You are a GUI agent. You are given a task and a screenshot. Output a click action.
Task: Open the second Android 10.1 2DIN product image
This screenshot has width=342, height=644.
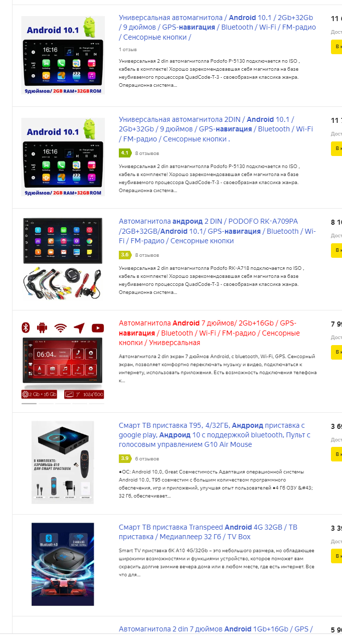63,157
